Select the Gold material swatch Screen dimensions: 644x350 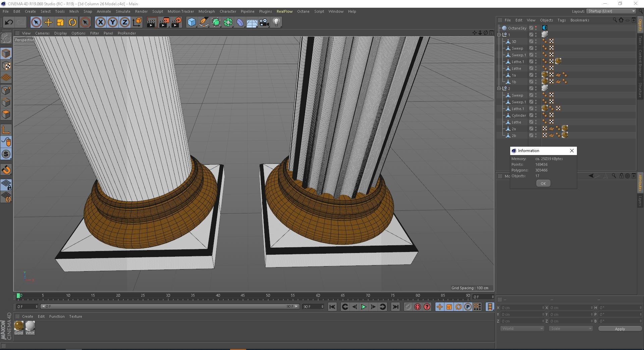19,328
